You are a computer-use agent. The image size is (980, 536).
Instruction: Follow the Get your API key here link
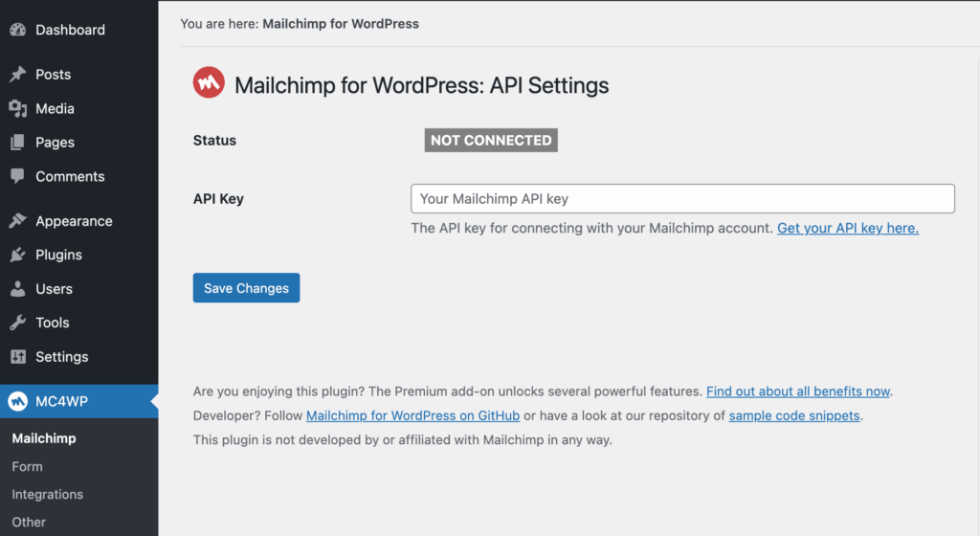848,228
